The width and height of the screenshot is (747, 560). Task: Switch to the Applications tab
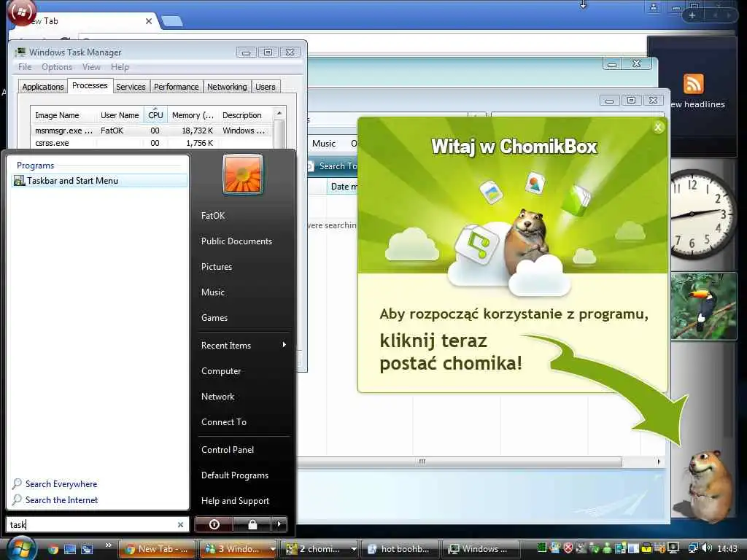pos(43,87)
